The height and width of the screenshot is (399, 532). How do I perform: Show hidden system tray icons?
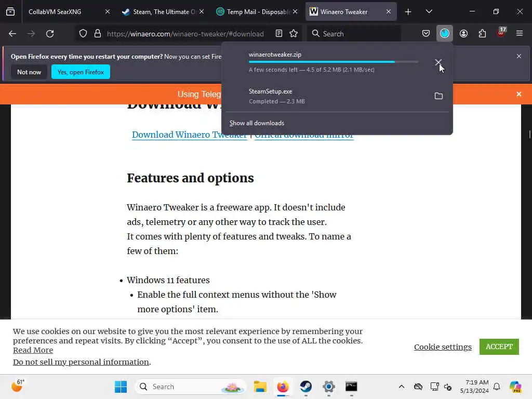[x=402, y=387]
